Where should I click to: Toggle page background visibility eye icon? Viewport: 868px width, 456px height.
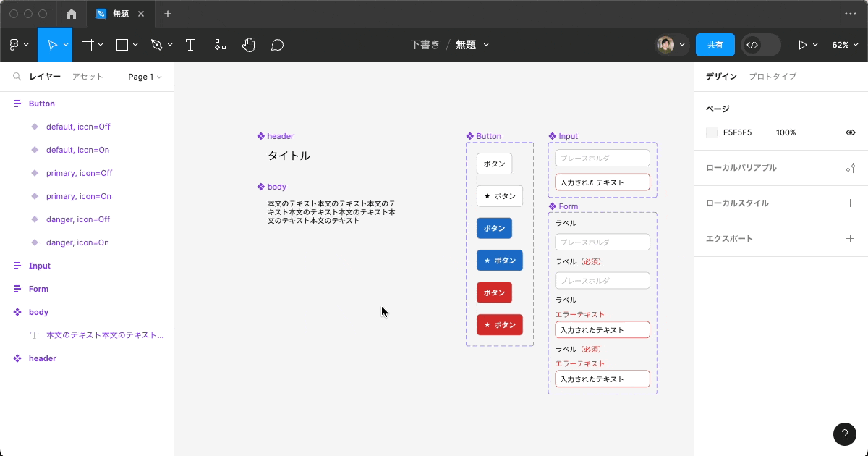coord(851,132)
